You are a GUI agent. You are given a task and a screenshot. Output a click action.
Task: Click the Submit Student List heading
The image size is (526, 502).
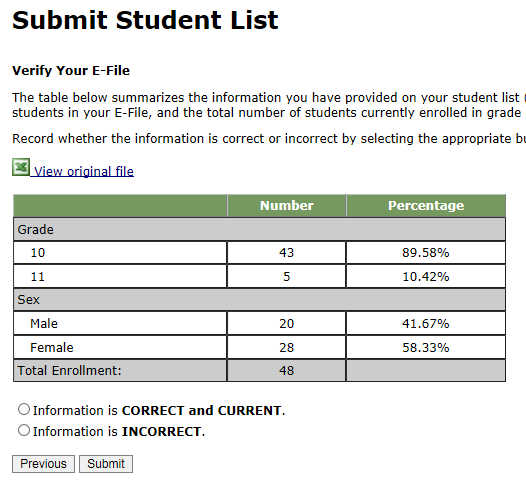[145, 20]
